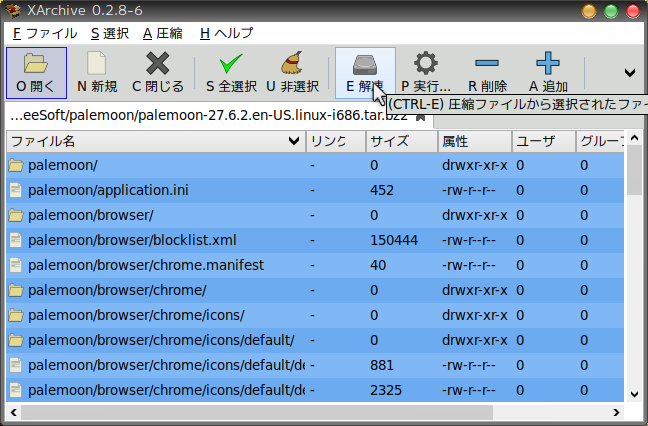
Task: Click size value 40
Action: (378, 265)
